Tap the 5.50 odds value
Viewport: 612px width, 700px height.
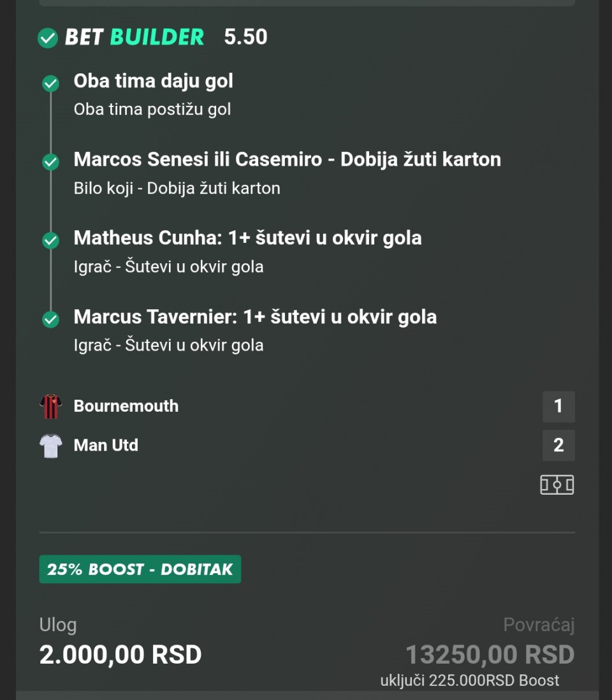click(x=245, y=37)
